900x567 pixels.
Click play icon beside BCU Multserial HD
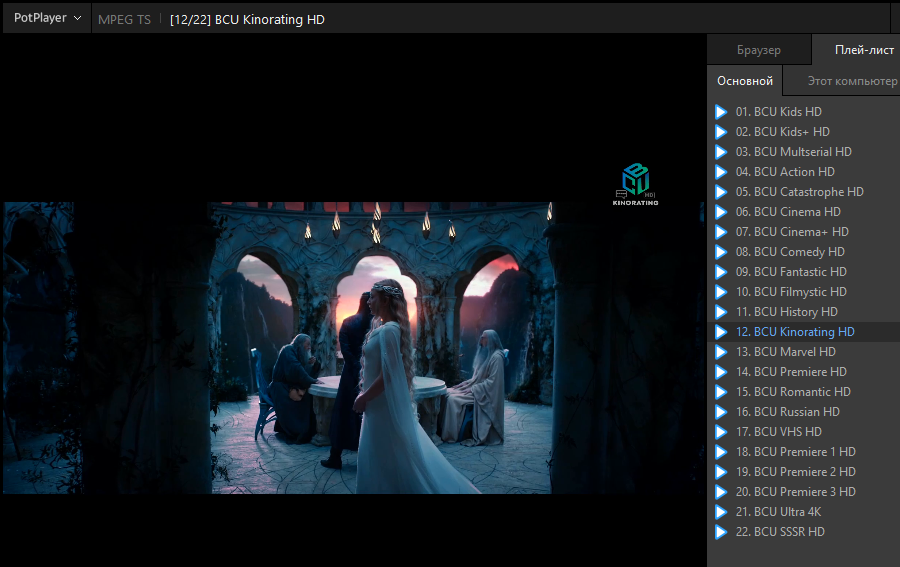pyautogui.click(x=721, y=152)
